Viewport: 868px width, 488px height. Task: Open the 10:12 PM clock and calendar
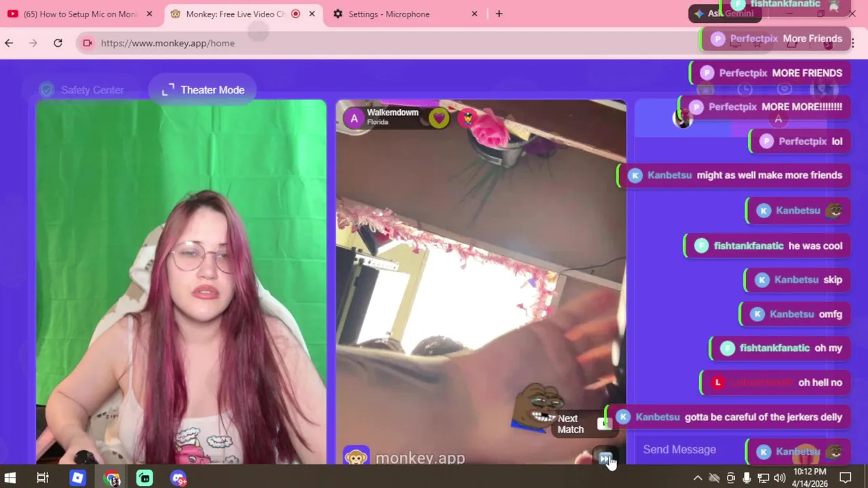point(810,478)
